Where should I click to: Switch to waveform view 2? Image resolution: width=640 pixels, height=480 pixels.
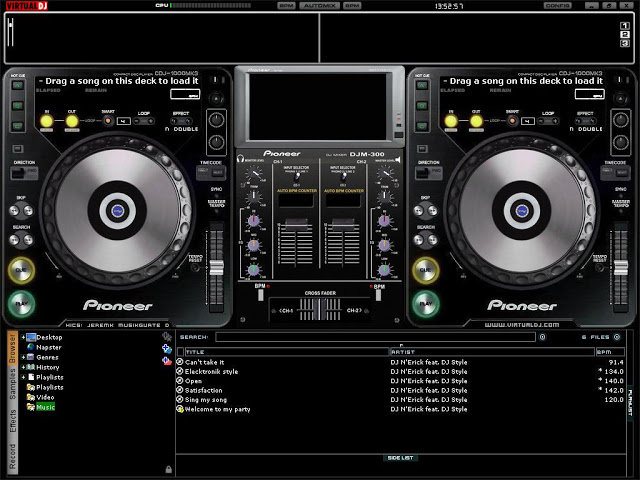pos(625,35)
